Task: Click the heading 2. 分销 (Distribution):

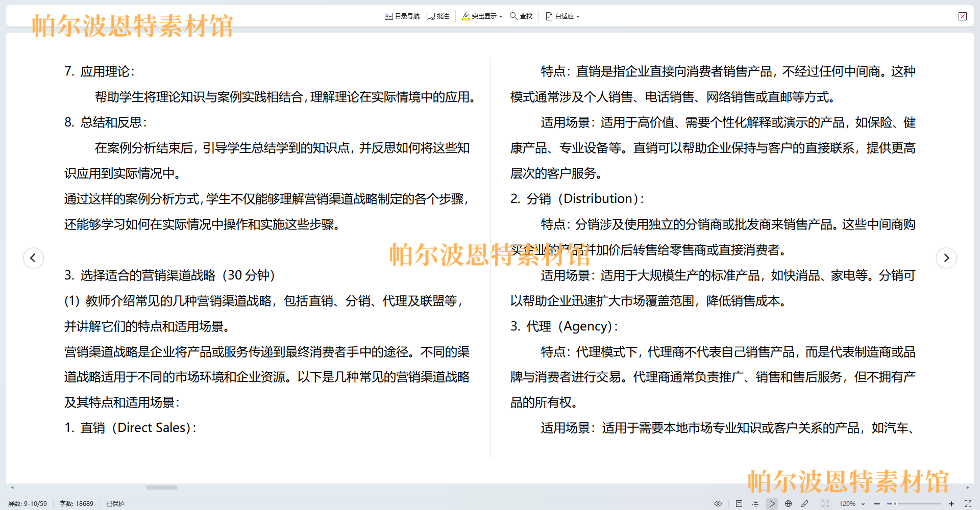Action: 577,199
